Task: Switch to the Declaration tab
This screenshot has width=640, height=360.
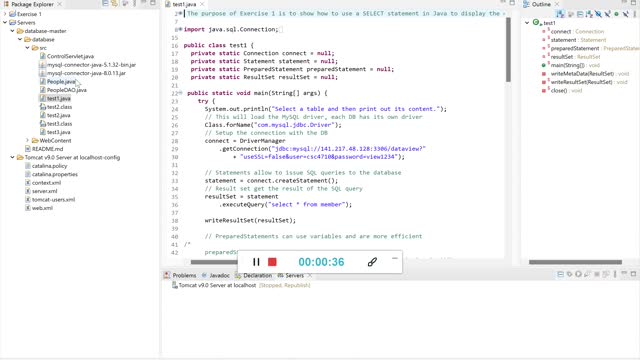Action: [x=253, y=276]
